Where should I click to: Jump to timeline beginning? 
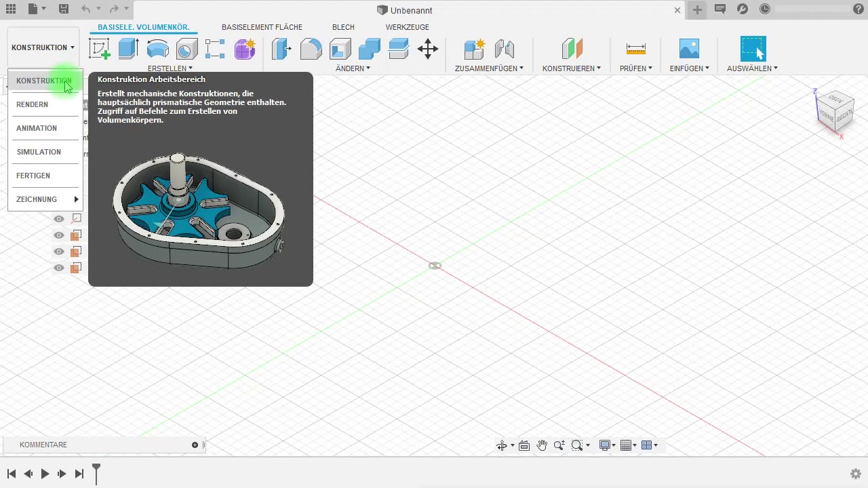[x=12, y=474]
